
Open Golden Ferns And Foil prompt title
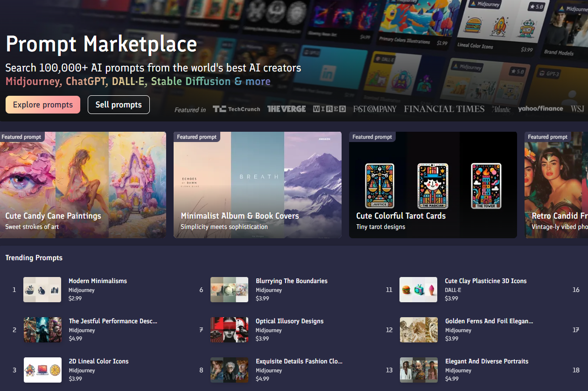(489, 321)
